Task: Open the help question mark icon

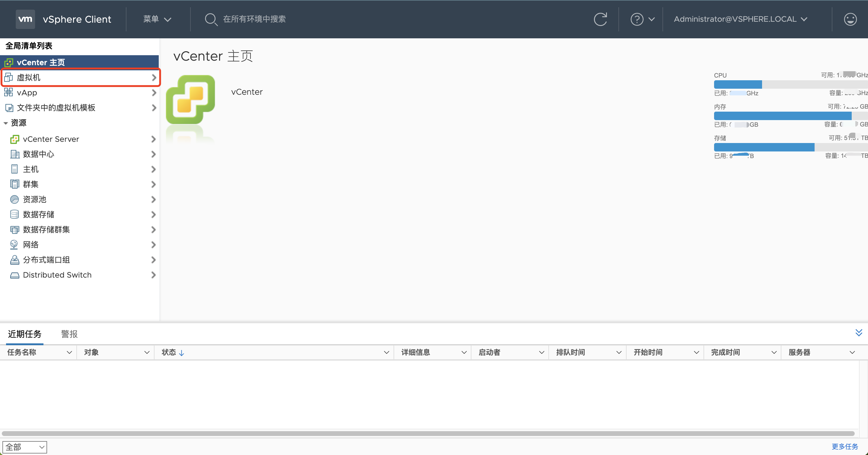Action: [637, 19]
